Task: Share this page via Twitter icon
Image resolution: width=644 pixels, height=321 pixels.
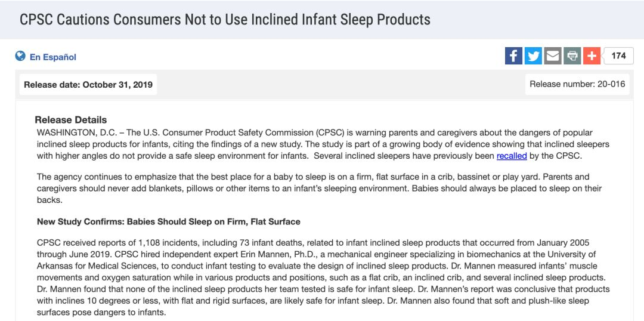Action: coord(533,56)
